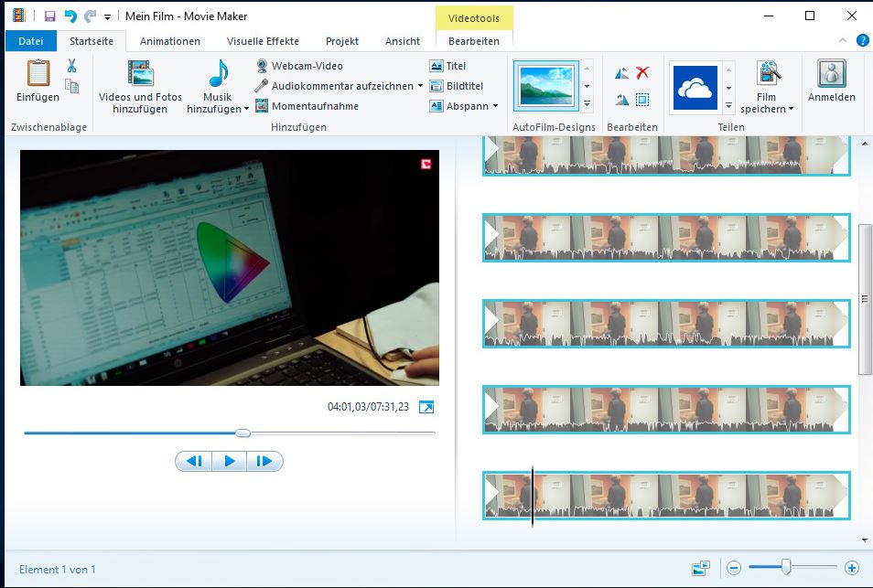Viewport: 873px width, 588px height.
Task: Zoom in timeline with plus button
Action: (851, 568)
